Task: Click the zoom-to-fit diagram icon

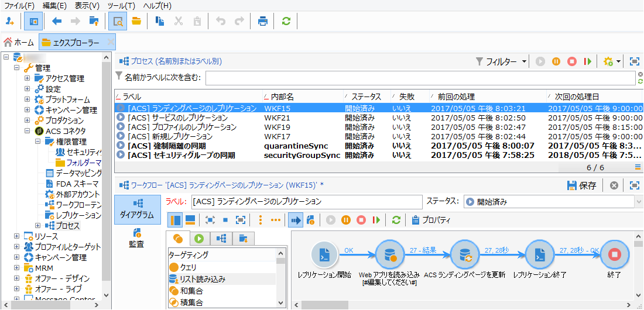Action: [x=210, y=220]
